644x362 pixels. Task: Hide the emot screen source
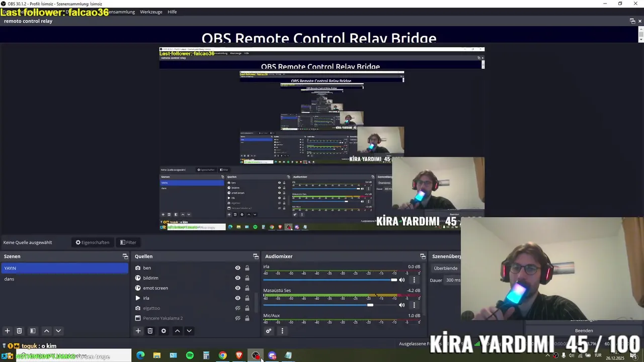click(x=238, y=288)
